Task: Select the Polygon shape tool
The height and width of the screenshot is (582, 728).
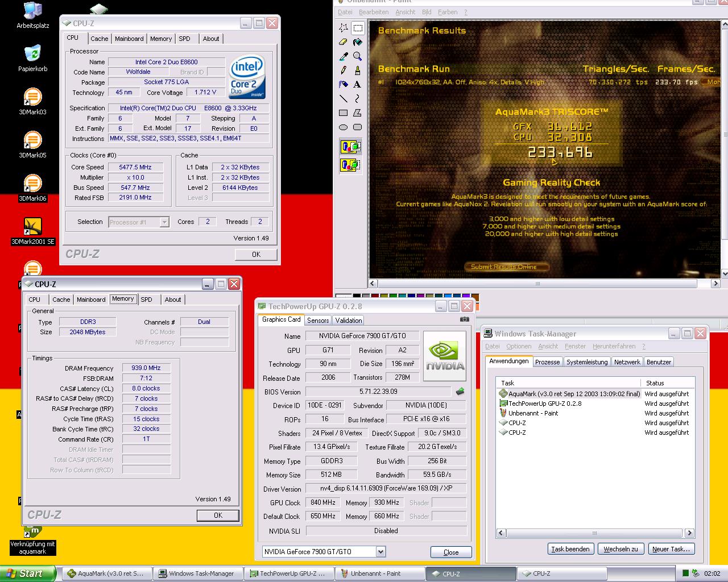Action: point(358,113)
